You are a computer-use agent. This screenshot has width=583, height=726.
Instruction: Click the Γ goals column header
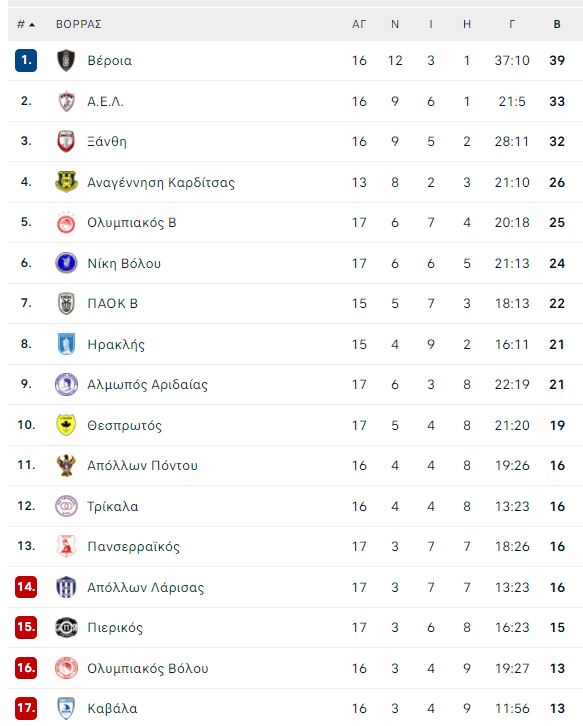pos(512,24)
